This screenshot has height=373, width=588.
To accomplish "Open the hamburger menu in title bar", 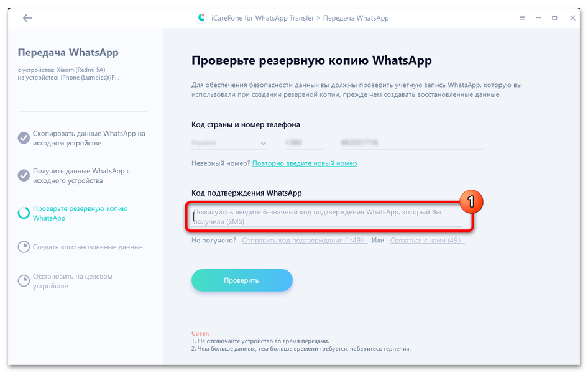I will click(x=522, y=17).
